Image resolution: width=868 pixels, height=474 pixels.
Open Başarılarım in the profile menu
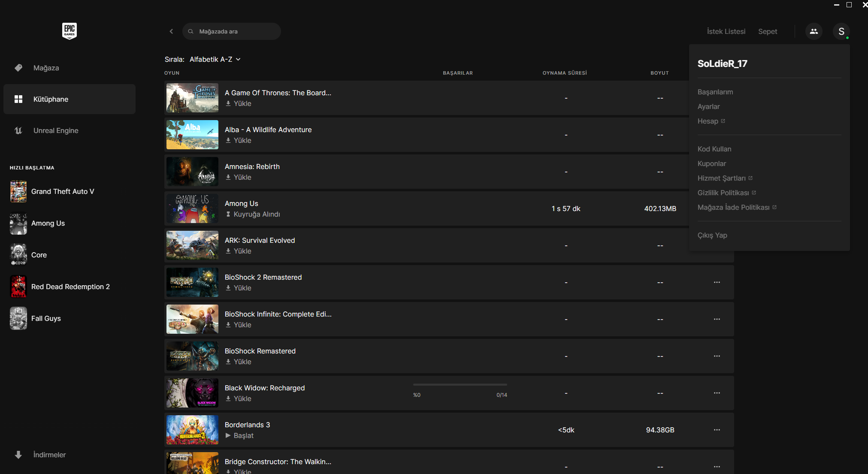(x=715, y=92)
